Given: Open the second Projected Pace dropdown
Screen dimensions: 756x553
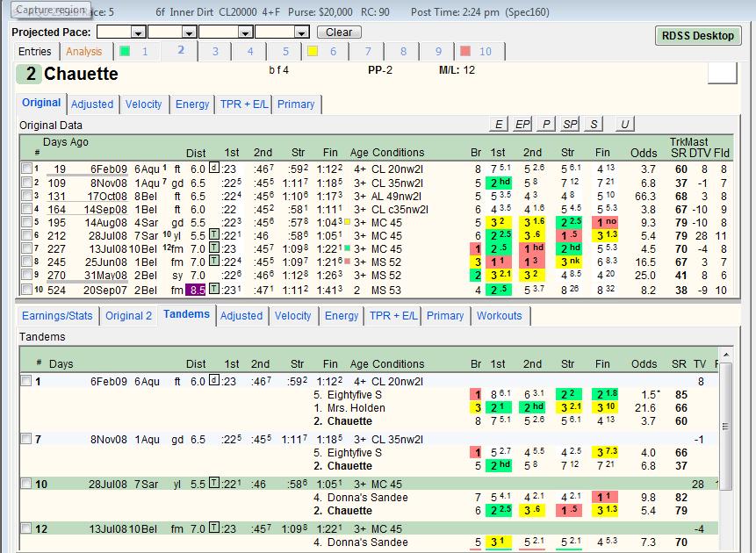Looking at the screenshot, I should (189, 32).
